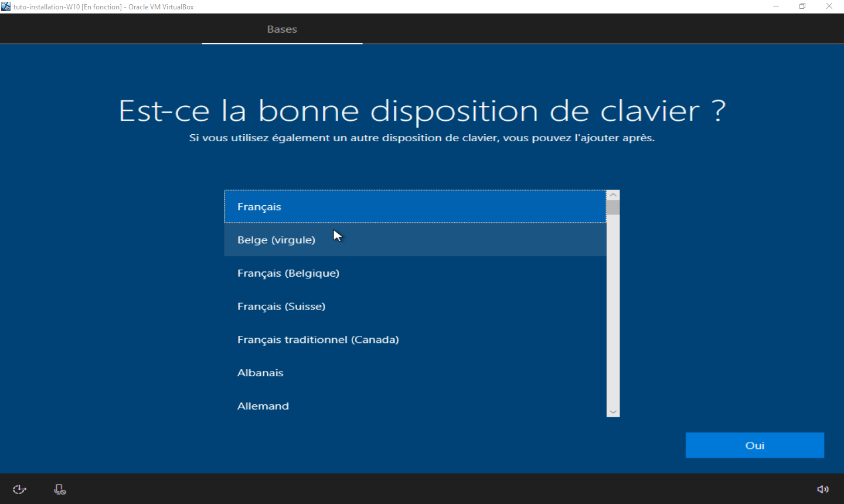Restore the VirtualBox window size
Viewport: 844px width, 504px height.
pos(802,6)
